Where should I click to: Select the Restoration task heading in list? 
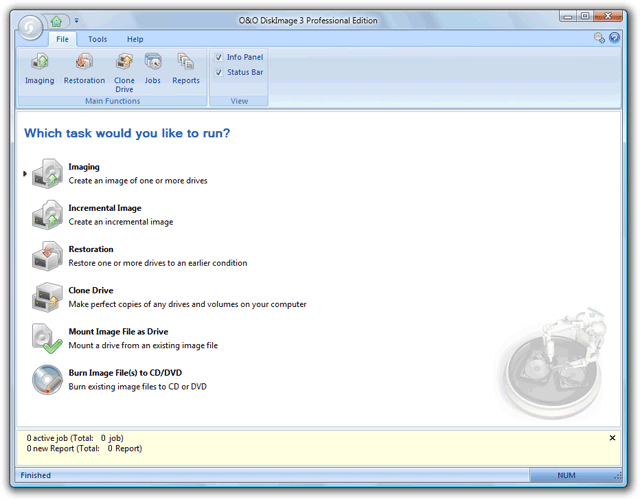[91, 249]
